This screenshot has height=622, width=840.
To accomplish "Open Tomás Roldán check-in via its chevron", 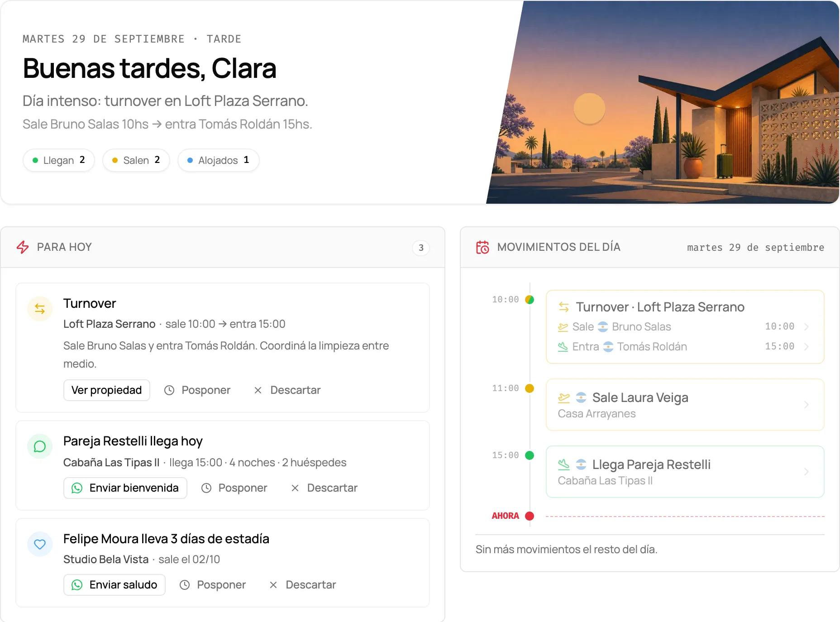I will (x=807, y=347).
